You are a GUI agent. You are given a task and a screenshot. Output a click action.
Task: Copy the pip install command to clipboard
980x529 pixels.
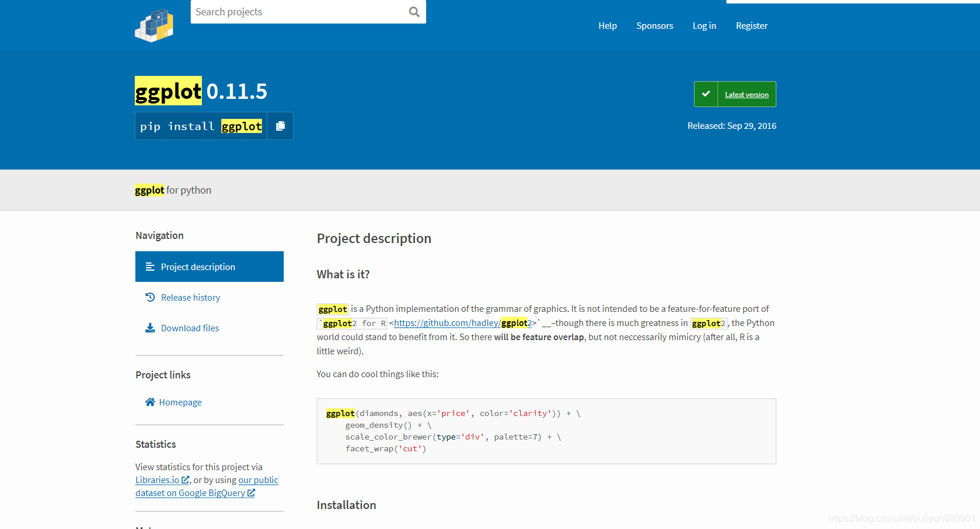280,126
